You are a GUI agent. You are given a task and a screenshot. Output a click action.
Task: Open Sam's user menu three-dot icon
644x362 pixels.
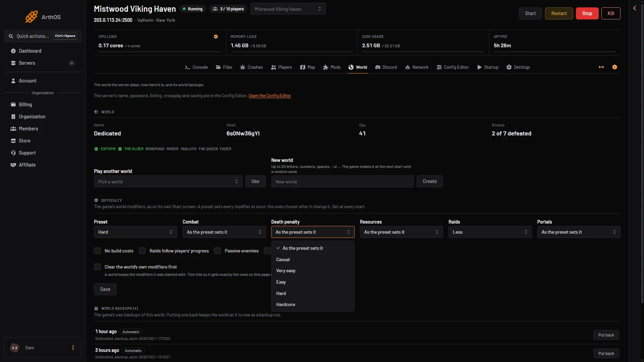coord(73,348)
